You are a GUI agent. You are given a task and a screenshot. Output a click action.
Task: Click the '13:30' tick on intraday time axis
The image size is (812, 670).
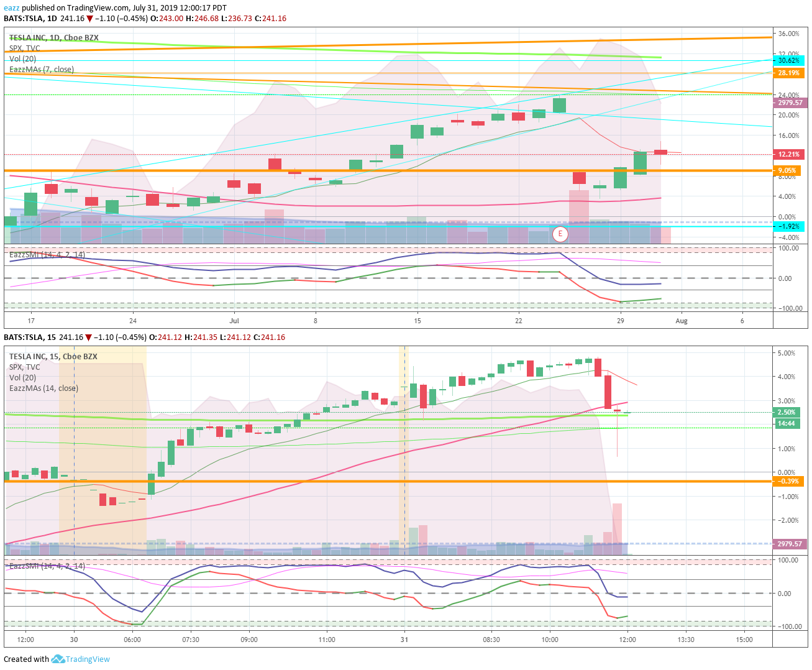click(686, 640)
